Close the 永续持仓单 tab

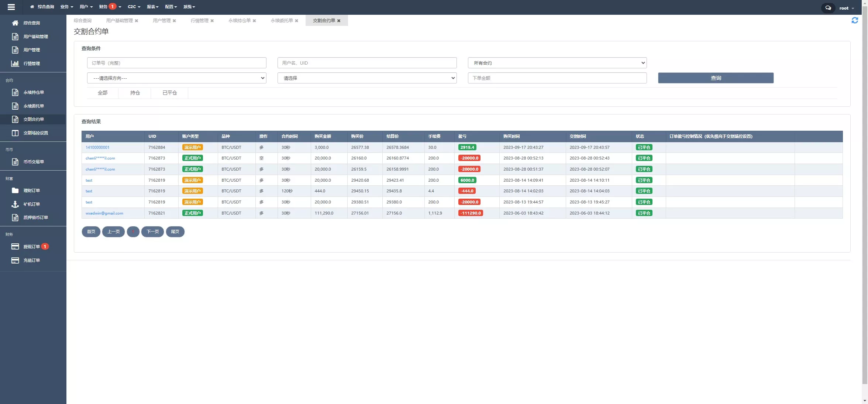[x=254, y=21]
